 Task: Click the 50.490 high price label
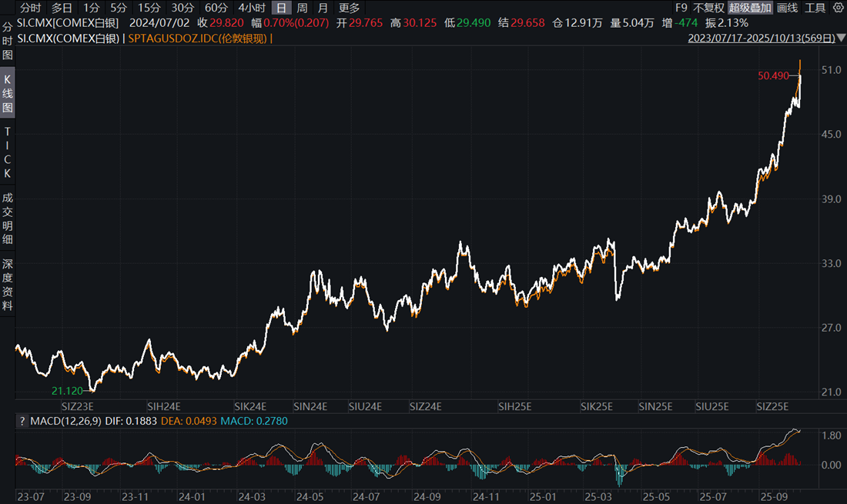click(x=773, y=75)
